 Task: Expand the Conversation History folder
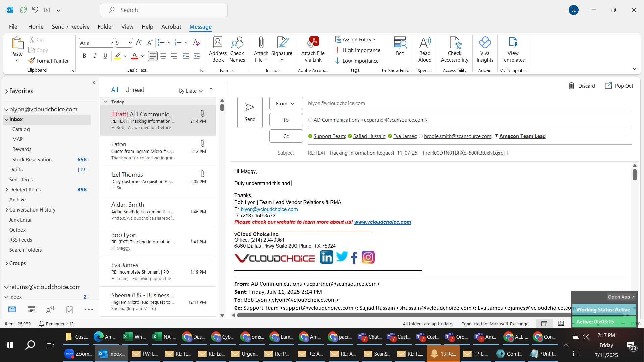coord(7,210)
